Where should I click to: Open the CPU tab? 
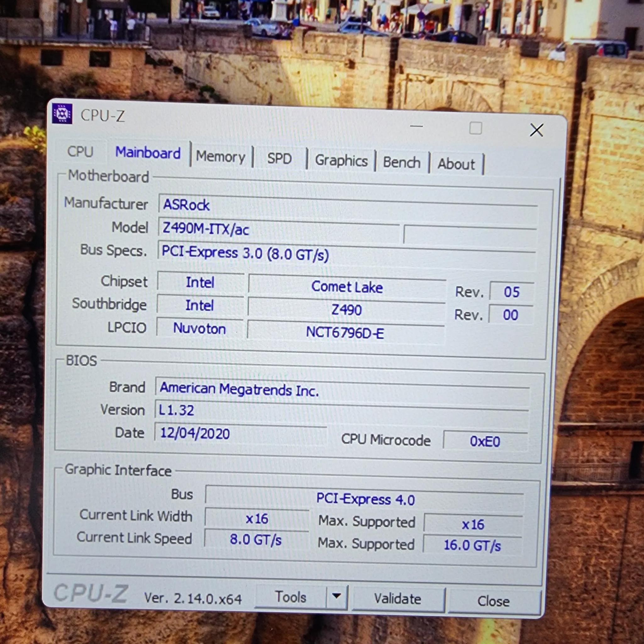click(x=80, y=152)
